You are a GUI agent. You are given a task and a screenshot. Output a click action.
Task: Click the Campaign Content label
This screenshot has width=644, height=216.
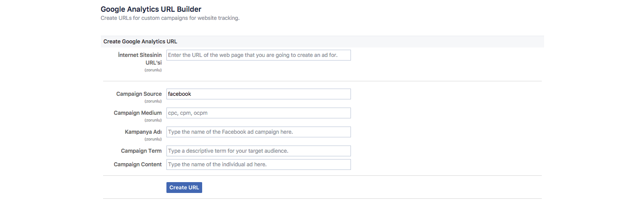click(137, 164)
